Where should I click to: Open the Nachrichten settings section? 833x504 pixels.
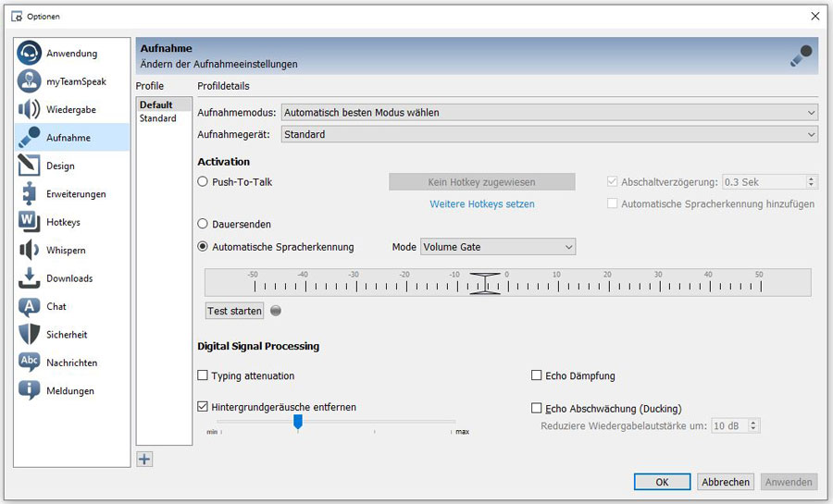pyautogui.click(x=71, y=363)
